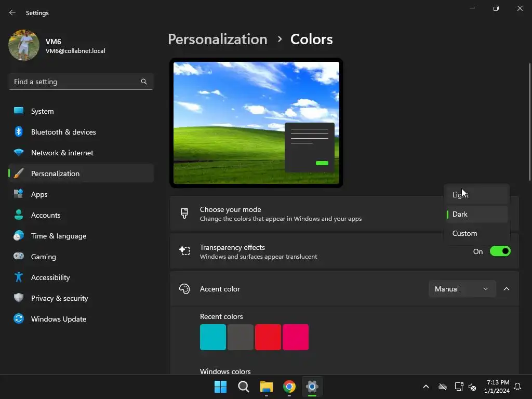The height and width of the screenshot is (399, 532).
Task: Click the Privacy & security shield icon
Action: coord(19,298)
